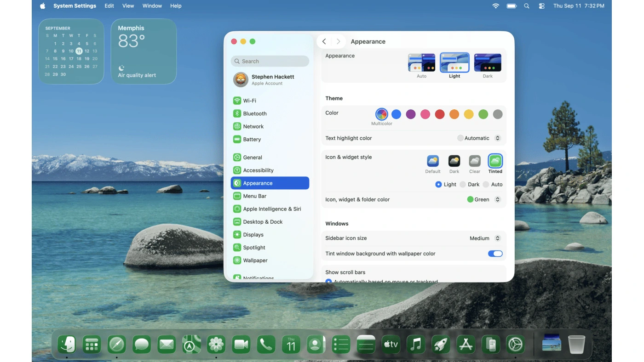Select Light appearance thumbnail
644x362 pixels.
454,62
